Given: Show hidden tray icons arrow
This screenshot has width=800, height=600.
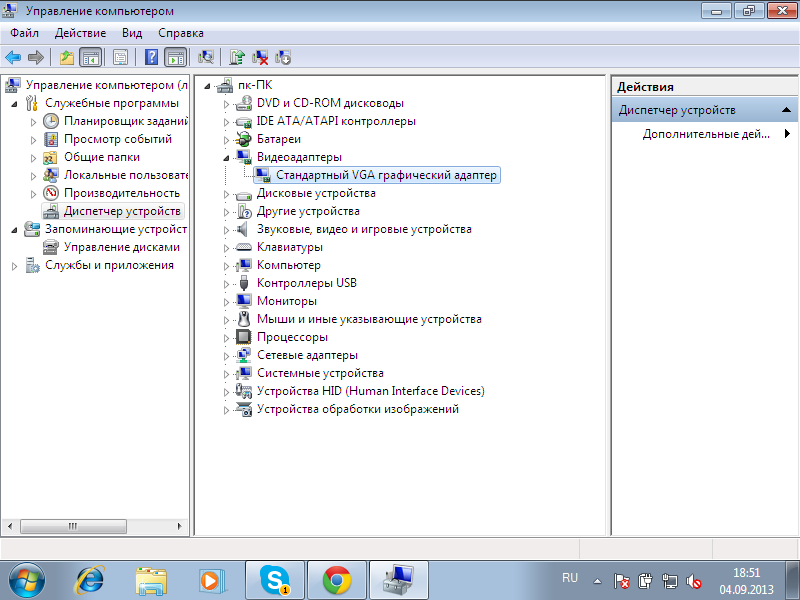Looking at the screenshot, I should pyautogui.click(x=597, y=581).
